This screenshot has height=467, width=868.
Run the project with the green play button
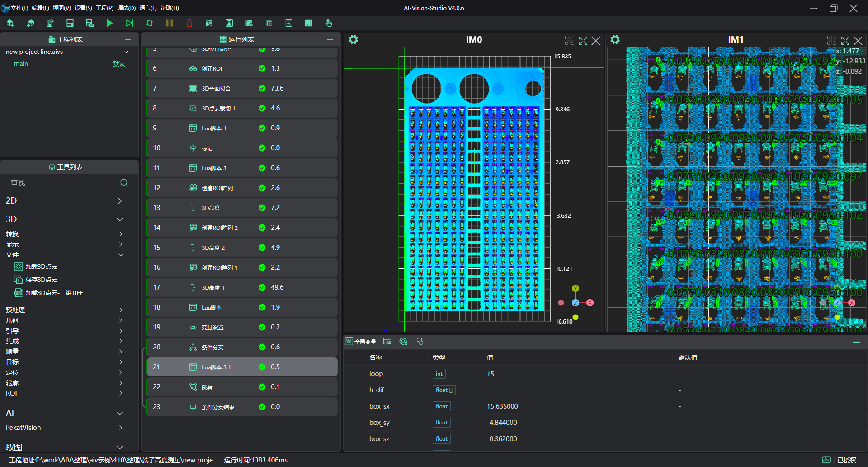coord(109,23)
